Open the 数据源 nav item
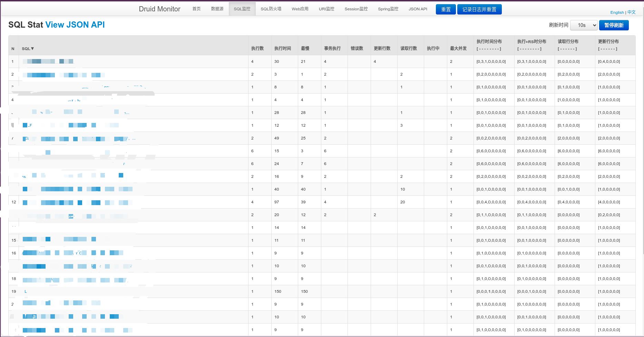 coord(217,9)
